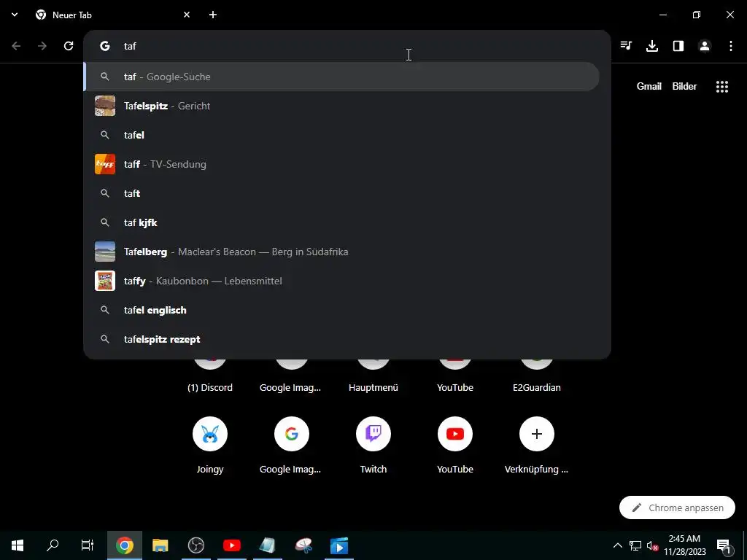Open the Downloads icon in Chrome toolbar
The height and width of the screenshot is (560, 747).
[x=652, y=46]
